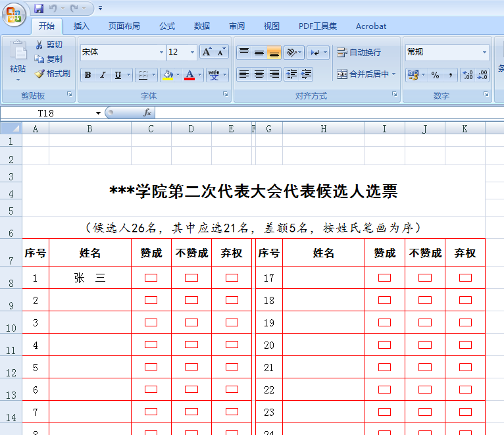Expand the 常规 number format dropdown
The height and width of the screenshot is (435, 504).
485,52
